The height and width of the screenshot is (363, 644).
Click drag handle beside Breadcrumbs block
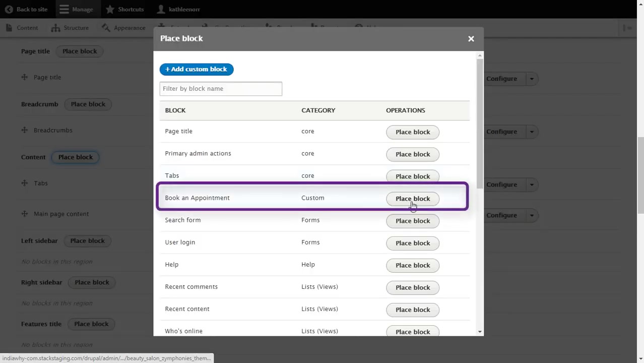pyautogui.click(x=25, y=130)
